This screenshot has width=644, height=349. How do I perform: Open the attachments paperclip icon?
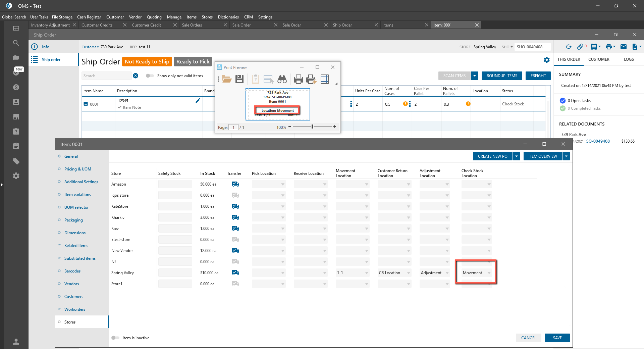point(580,47)
